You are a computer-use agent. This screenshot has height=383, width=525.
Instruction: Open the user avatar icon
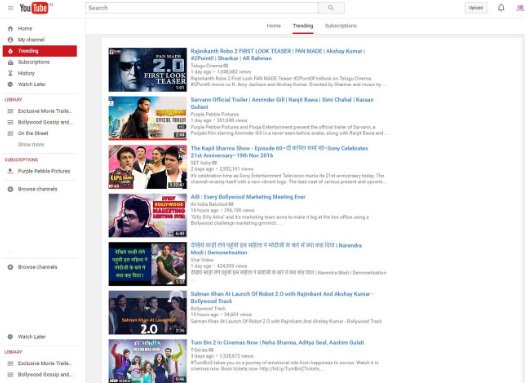[x=521, y=8]
